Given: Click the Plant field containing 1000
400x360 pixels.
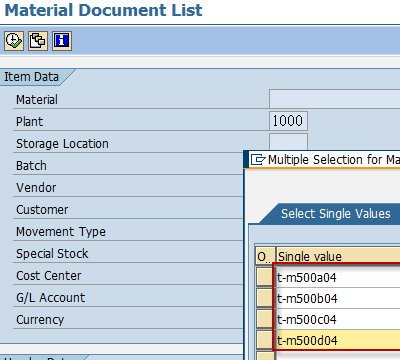Looking at the screenshot, I should click(x=288, y=121).
